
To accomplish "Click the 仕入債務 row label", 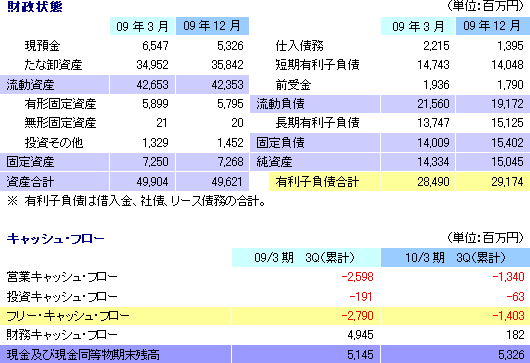I will coord(299,46).
